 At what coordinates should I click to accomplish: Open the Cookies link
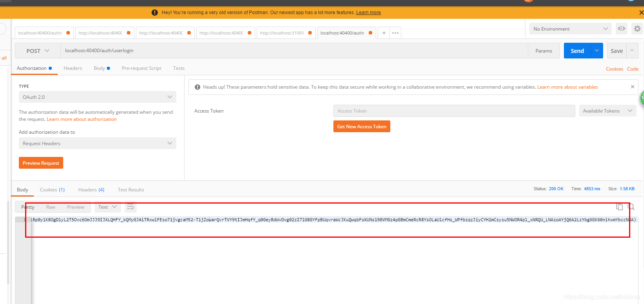[x=615, y=69]
